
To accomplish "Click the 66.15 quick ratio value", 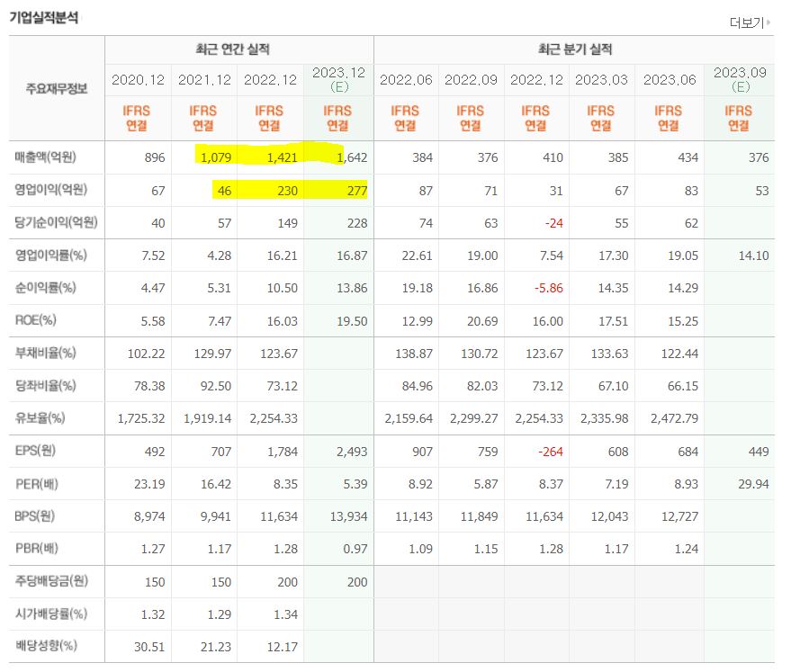I will 683,386.
